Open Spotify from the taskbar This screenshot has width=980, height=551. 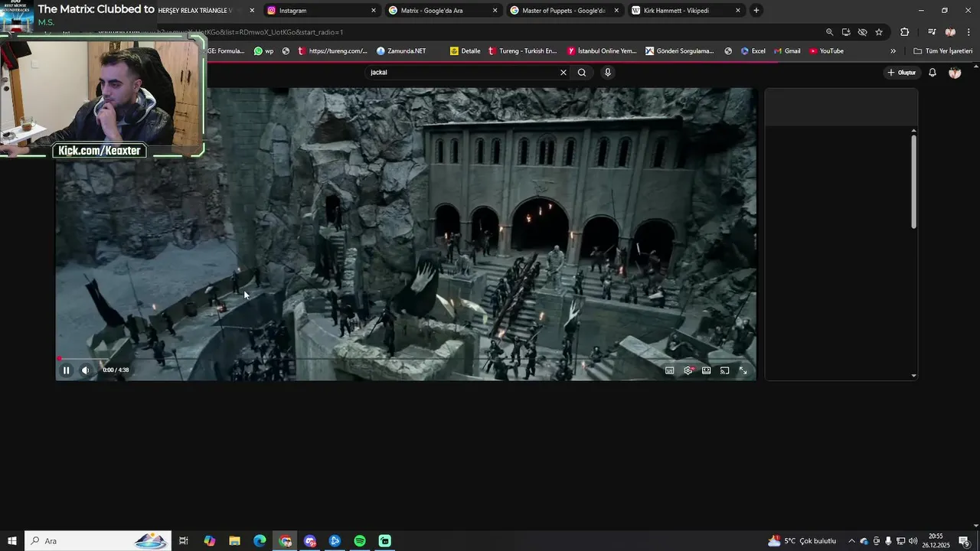pos(360,541)
